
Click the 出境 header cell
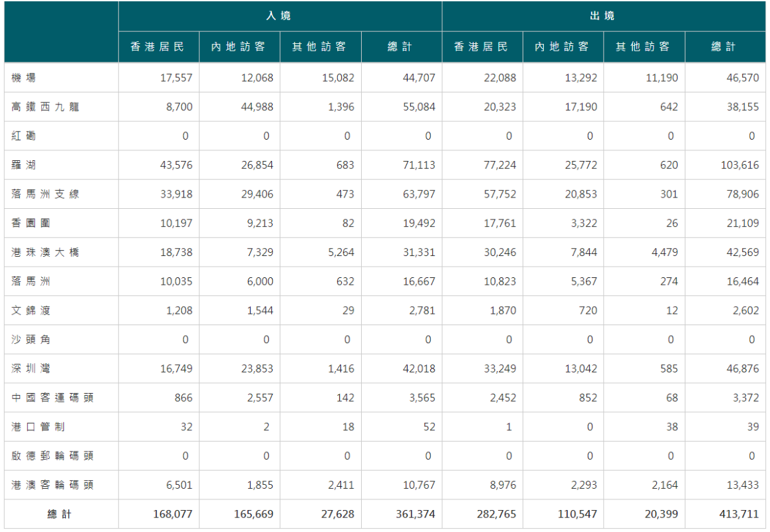tap(603, 16)
